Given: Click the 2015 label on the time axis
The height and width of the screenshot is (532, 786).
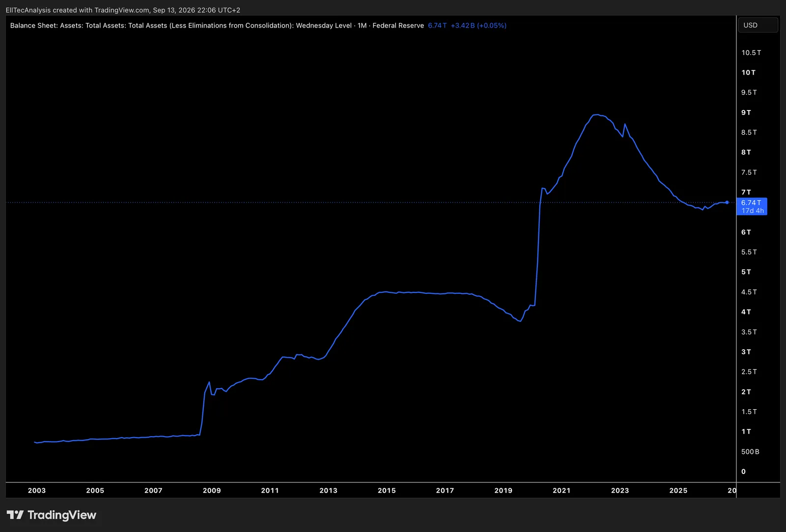Looking at the screenshot, I should click(x=387, y=490).
